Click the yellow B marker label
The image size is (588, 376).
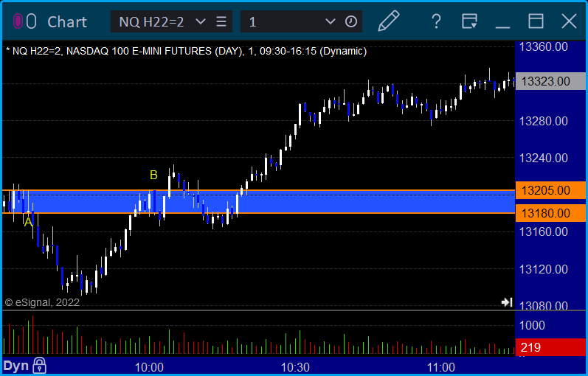153,175
